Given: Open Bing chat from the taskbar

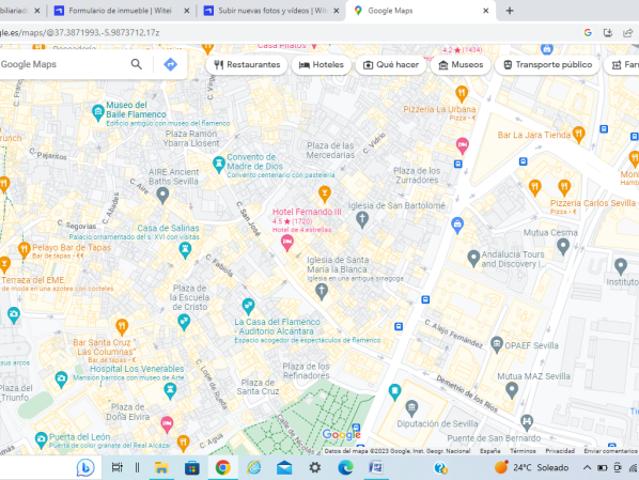Looking at the screenshot, I should click(x=85, y=467).
